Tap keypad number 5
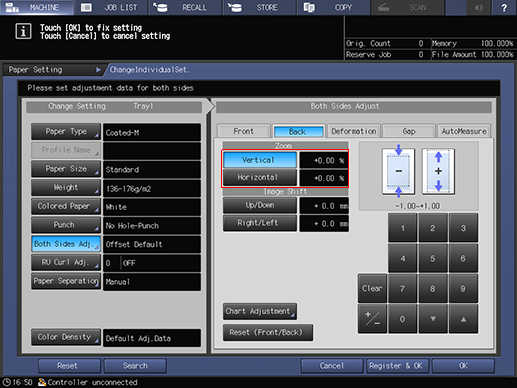 432,258
